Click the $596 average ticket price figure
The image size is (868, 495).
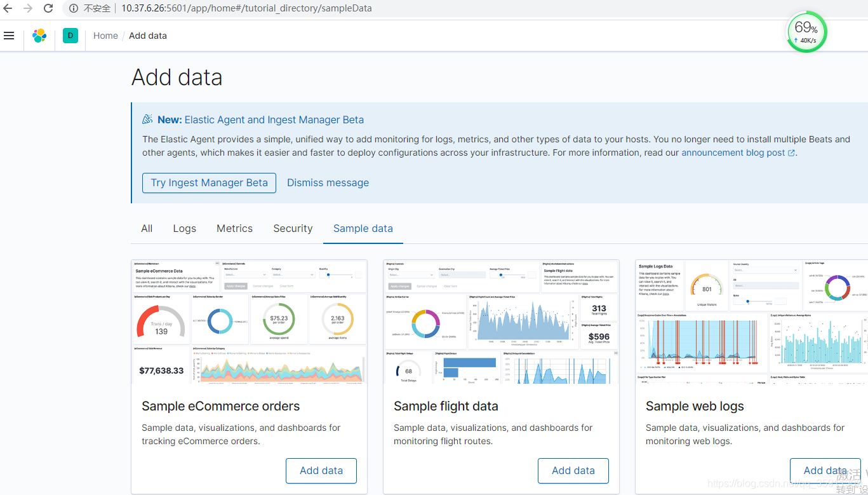coord(599,337)
